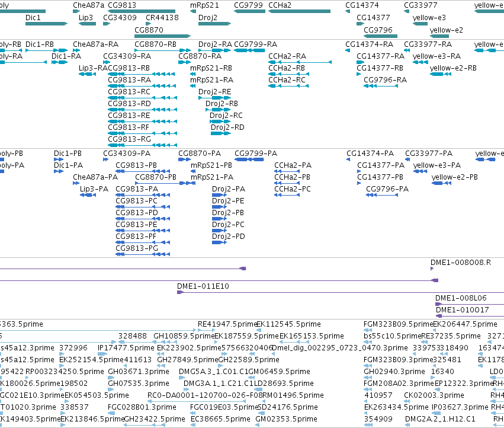This screenshot has height=428, width=504.
Task: Click the DMG2A.2_1.H12.C1 EST label
Action: [x=440, y=419]
